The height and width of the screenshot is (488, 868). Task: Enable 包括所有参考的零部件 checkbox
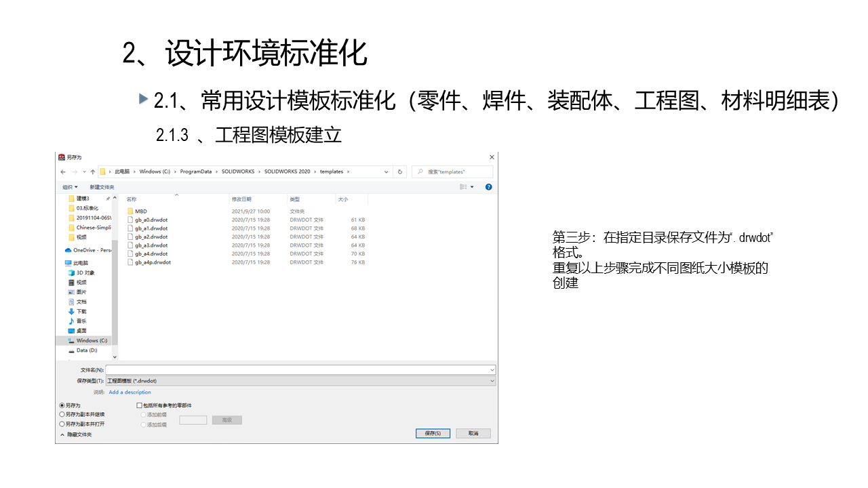pyautogui.click(x=140, y=405)
